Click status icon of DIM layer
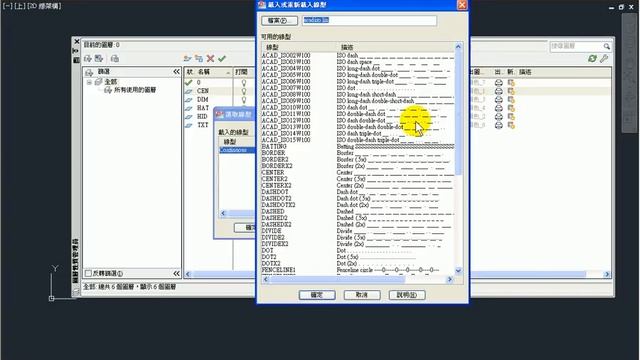This screenshot has height=360, width=640. click(x=189, y=100)
